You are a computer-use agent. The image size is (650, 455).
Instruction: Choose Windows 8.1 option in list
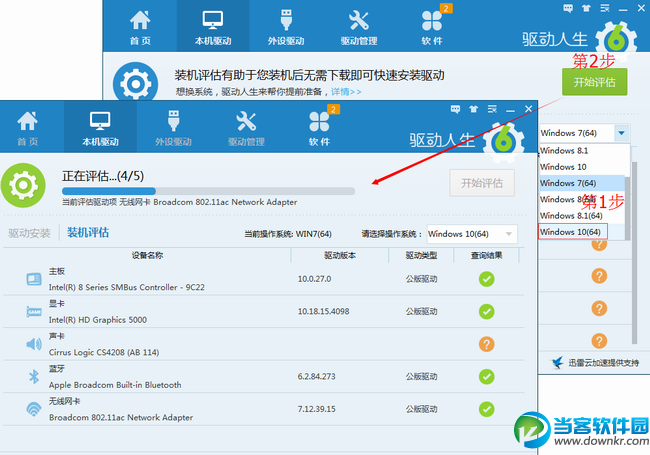[558, 151]
